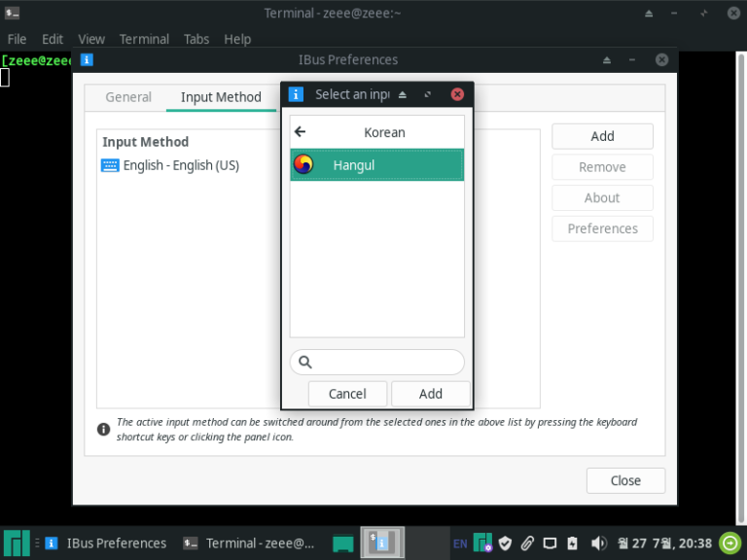Viewport: 747px width, 560px height.
Task: Click the Terminal window title bar icon
Action: tap(13, 13)
